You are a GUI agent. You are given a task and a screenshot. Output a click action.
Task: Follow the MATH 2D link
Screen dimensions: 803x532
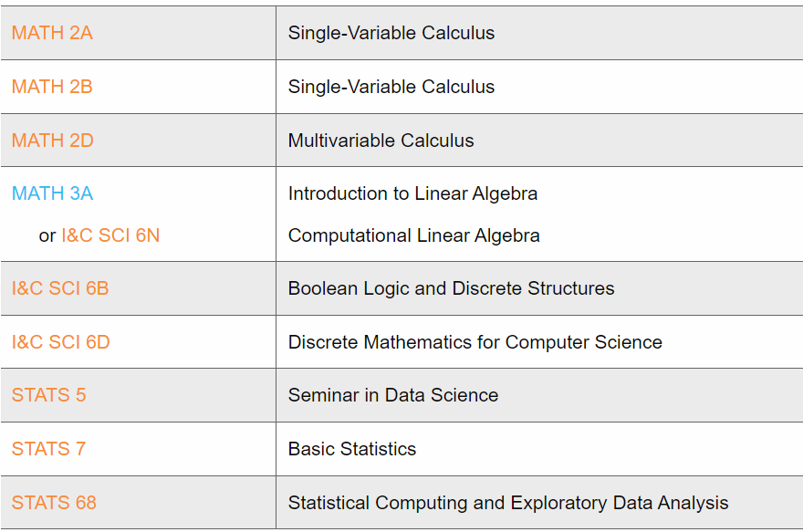pyautogui.click(x=52, y=141)
